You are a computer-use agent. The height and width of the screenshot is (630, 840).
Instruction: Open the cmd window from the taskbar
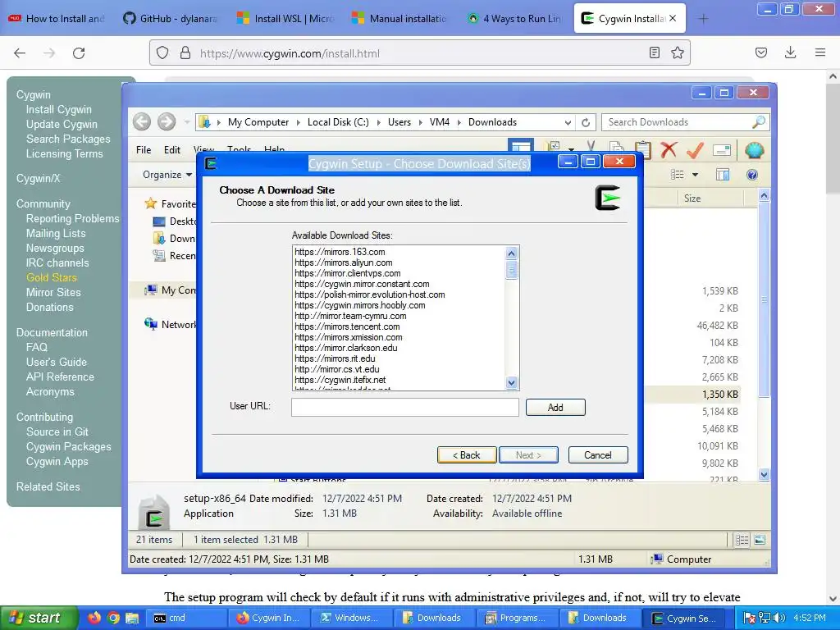185,618
